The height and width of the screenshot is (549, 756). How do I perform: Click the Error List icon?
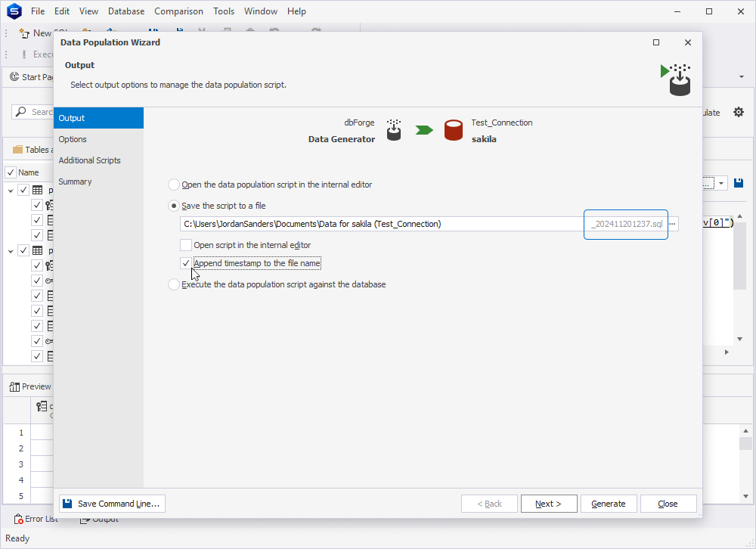coord(18,519)
